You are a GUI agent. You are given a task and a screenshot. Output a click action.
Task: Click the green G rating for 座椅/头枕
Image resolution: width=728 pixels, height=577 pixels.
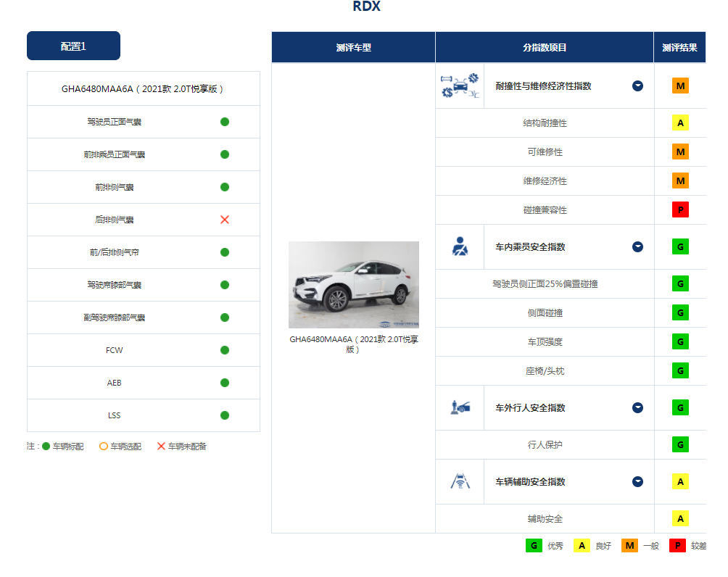click(x=680, y=370)
